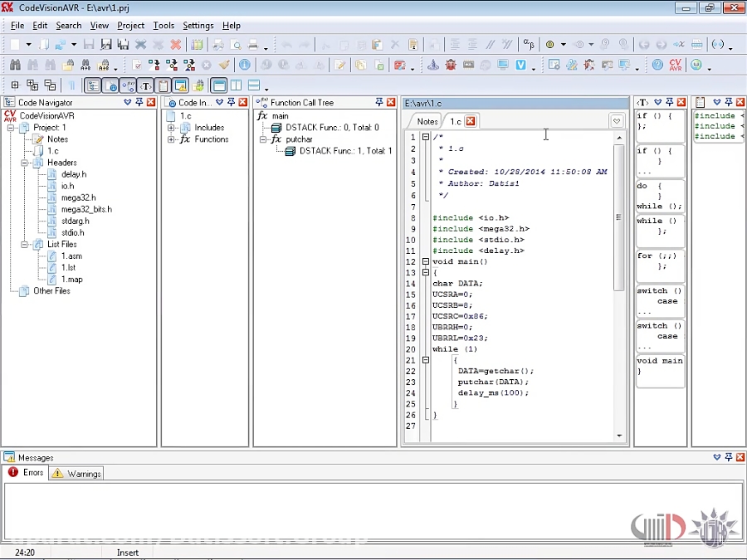Click the Save As toolbar icon
This screenshot has height=560, width=747.
(105, 44)
